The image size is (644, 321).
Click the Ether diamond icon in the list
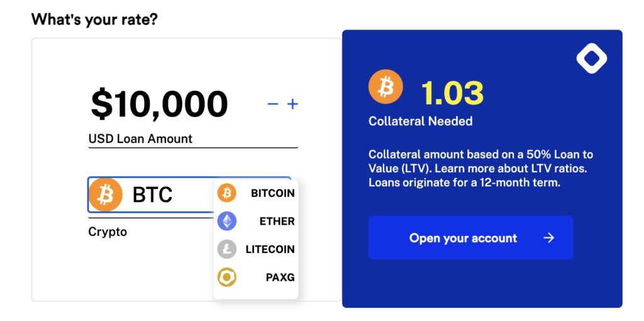227,221
